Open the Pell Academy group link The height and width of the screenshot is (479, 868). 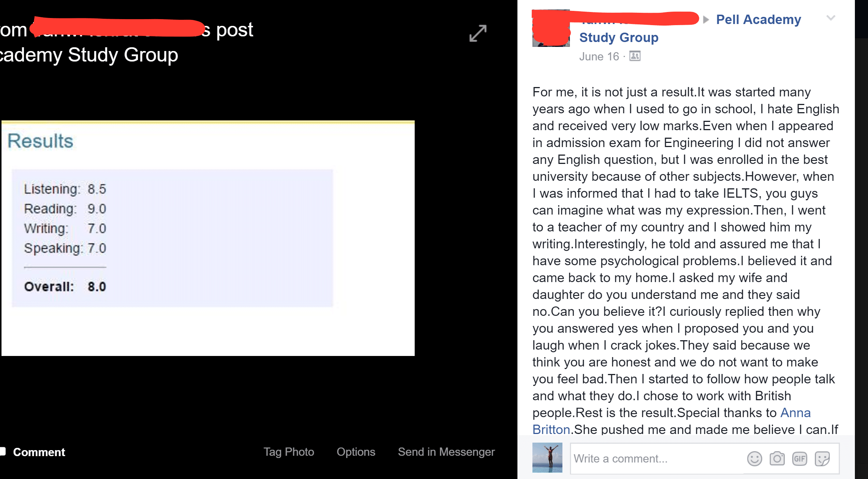pyautogui.click(x=758, y=20)
